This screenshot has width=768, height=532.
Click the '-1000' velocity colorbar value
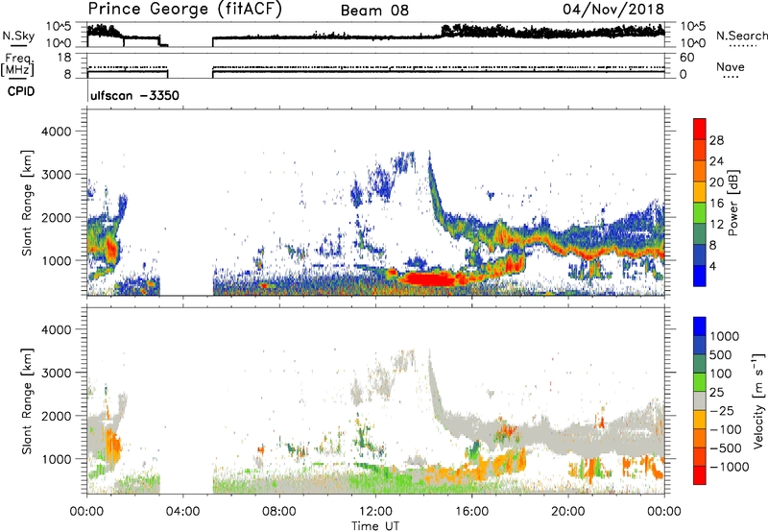coord(730,467)
